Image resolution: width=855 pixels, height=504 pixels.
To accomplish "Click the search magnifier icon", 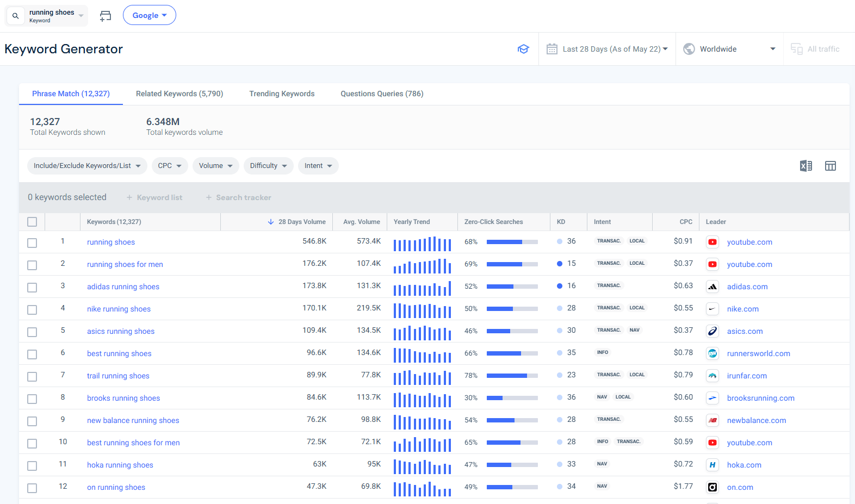I will tap(15, 16).
